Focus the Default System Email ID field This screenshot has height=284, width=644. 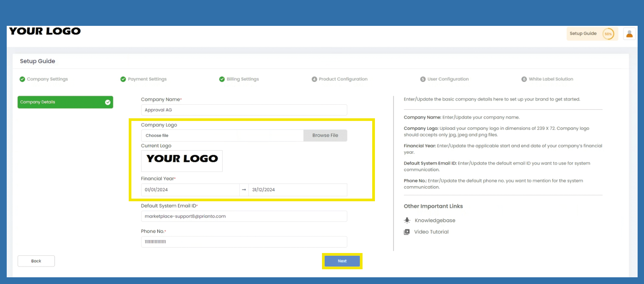tap(244, 217)
